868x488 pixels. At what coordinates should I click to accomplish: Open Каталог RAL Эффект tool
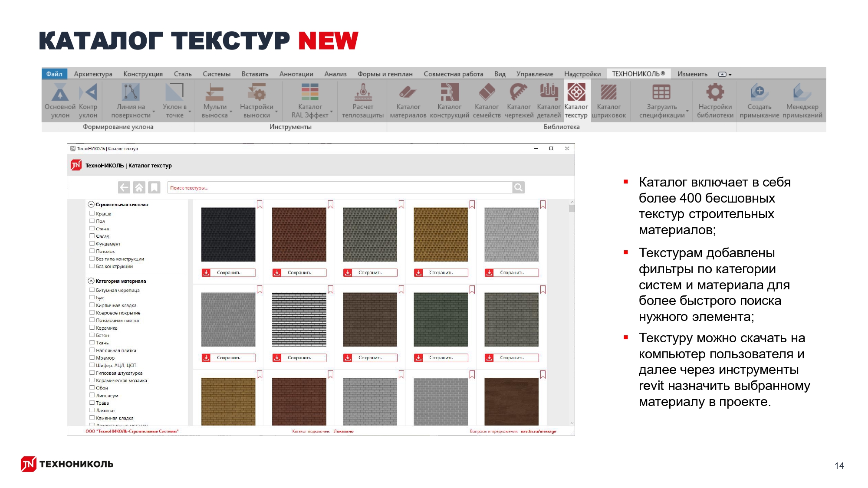click(x=310, y=101)
